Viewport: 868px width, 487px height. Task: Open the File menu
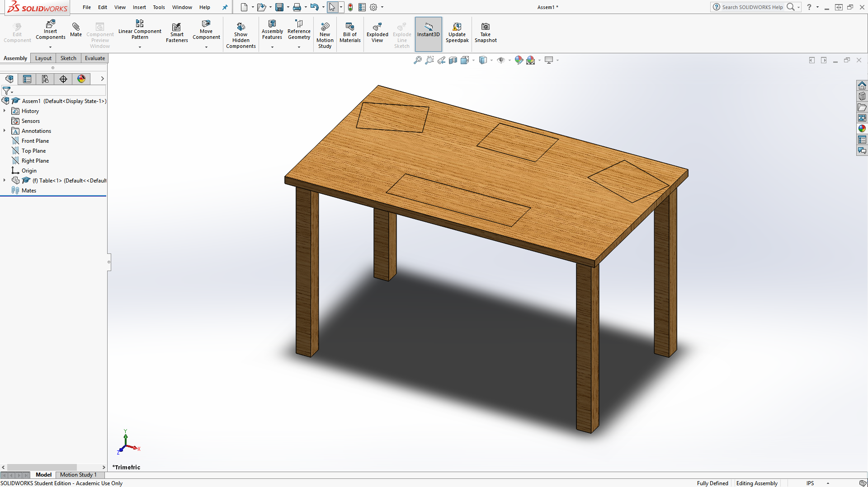(87, 7)
